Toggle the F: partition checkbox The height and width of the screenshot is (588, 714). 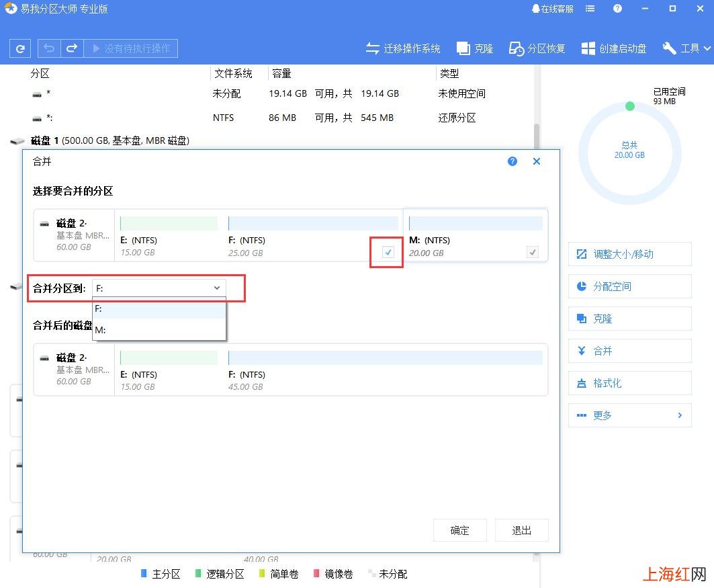[388, 252]
